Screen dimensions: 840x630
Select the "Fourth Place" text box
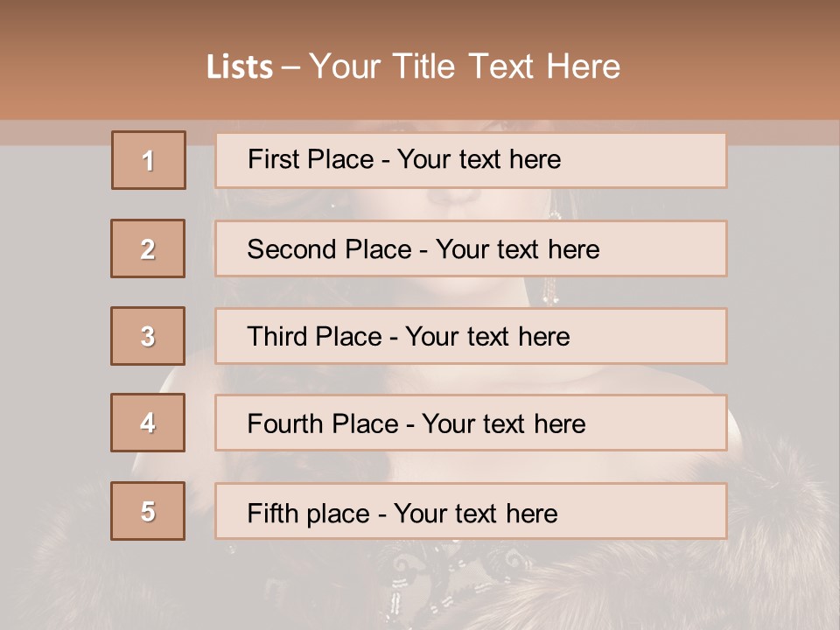471,423
